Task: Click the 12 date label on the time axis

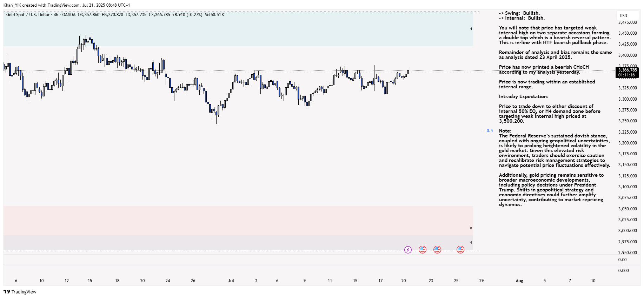Action: coord(67,281)
